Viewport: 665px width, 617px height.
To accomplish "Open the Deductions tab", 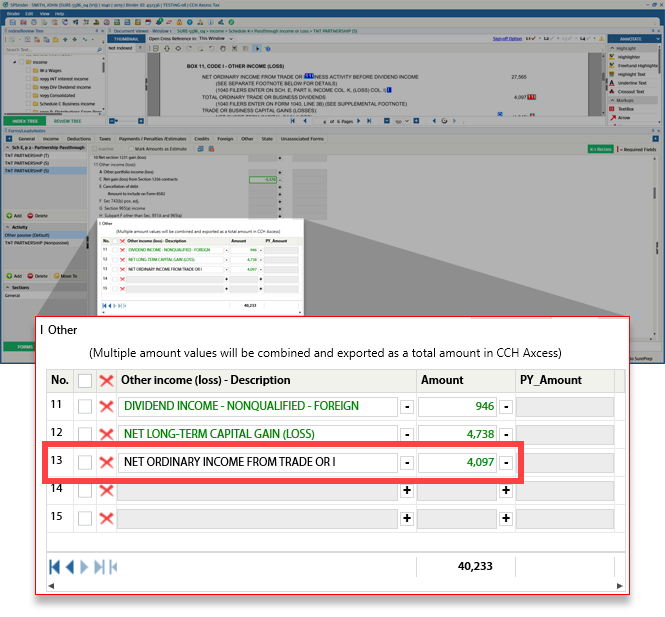I will point(79,139).
